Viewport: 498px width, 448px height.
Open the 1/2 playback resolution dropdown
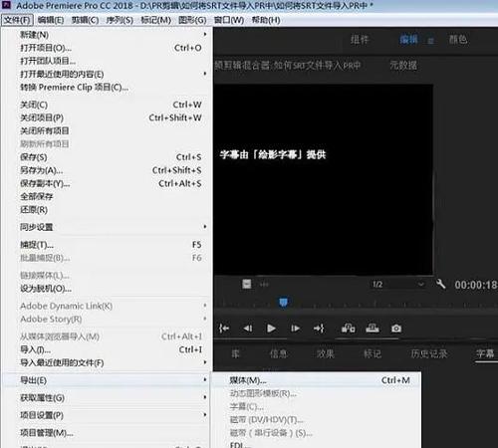click(397, 285)
